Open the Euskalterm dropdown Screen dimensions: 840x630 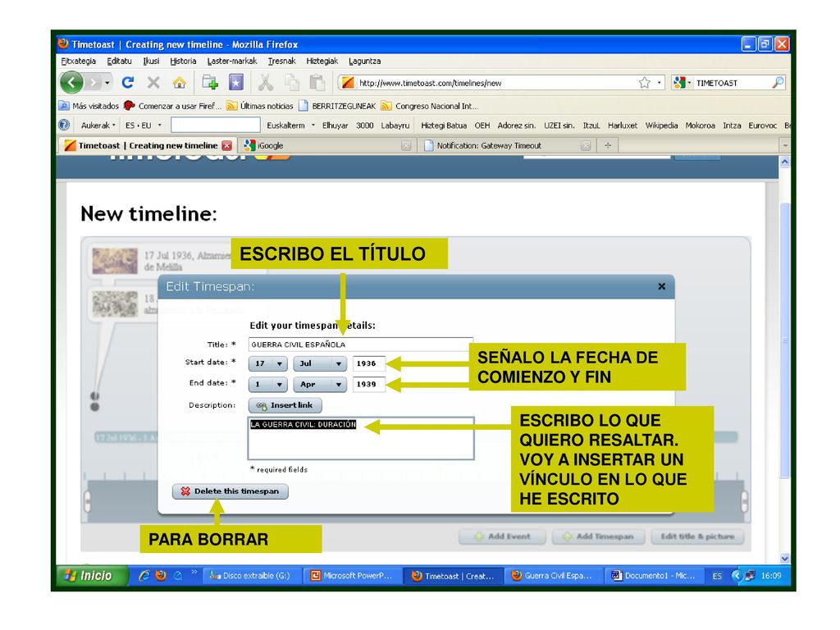(x=290, y=126)
